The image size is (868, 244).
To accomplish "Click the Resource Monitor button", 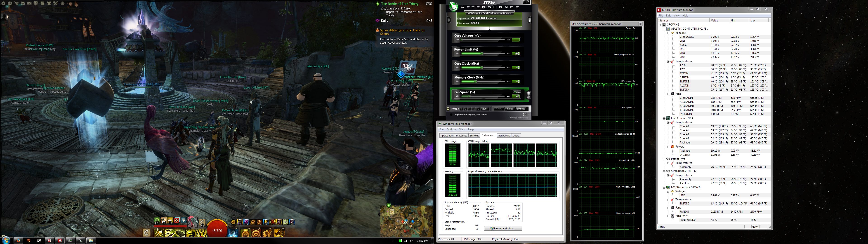I will click(503, 228).
